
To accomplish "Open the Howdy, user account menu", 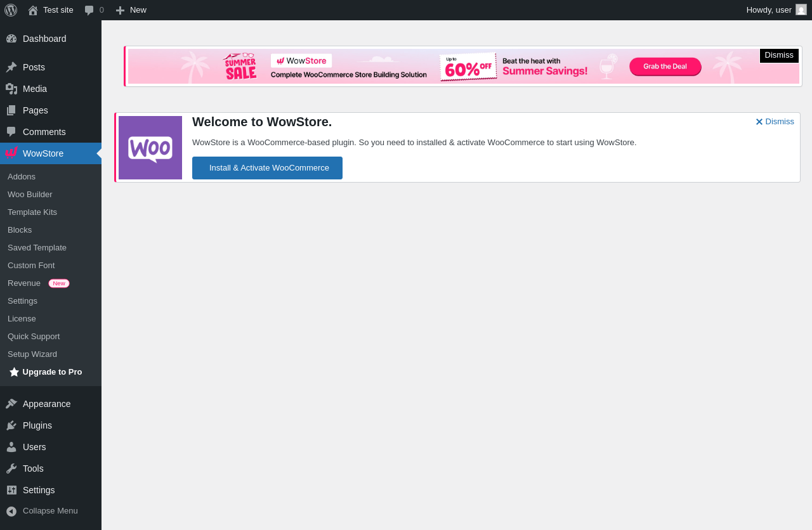I will pyautogui.click(x=776, y=10).
